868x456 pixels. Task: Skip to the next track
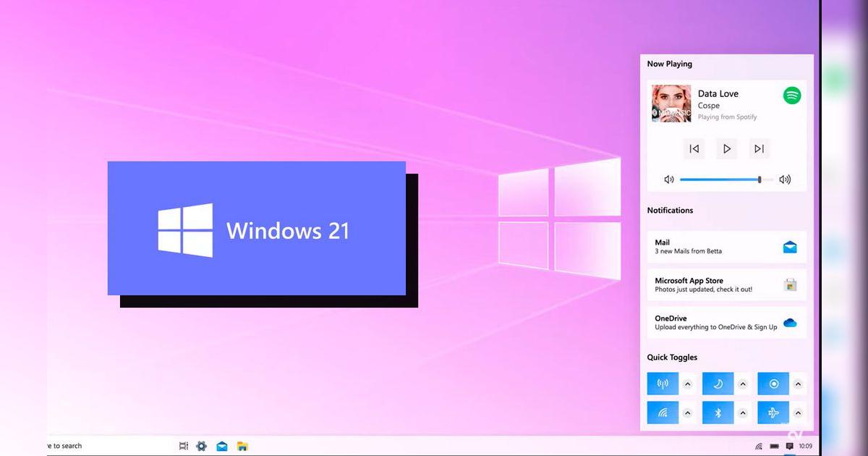coord(759,148)
